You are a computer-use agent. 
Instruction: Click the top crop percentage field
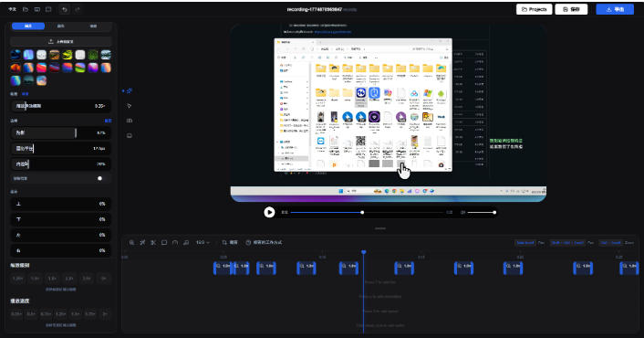coord(61,204)
